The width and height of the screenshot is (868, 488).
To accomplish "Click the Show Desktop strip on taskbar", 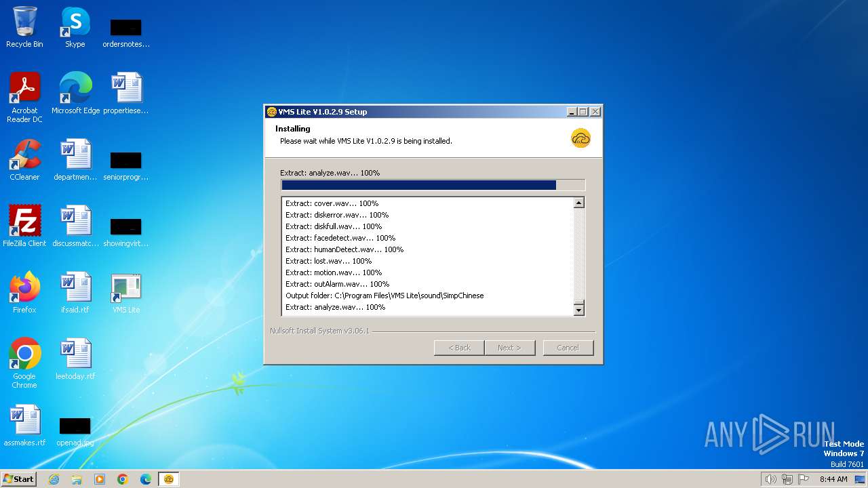I will point(861,479).
